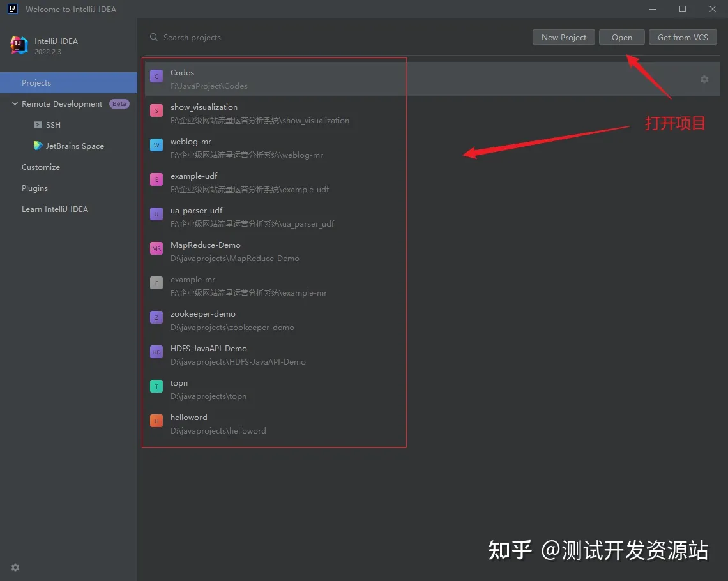The width and height of the screenshot is (728, 581).
Task: Click path F:\JavaProject\Codes
Action: [209, 86]
